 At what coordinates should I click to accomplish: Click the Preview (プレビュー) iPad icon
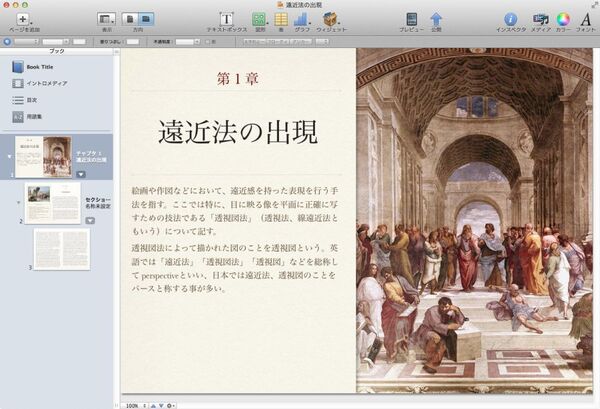(x=412, y=19)
